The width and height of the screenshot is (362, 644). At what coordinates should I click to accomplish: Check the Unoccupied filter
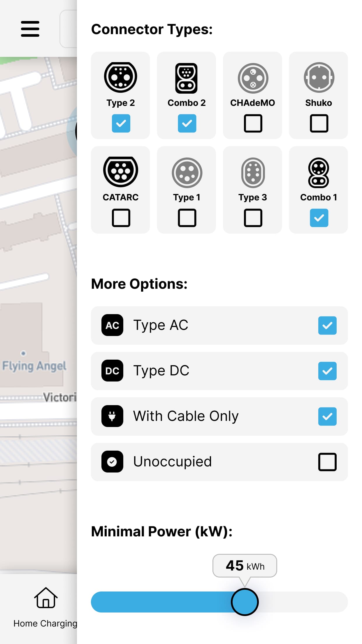pyautogui.click(x=327, y=462)
